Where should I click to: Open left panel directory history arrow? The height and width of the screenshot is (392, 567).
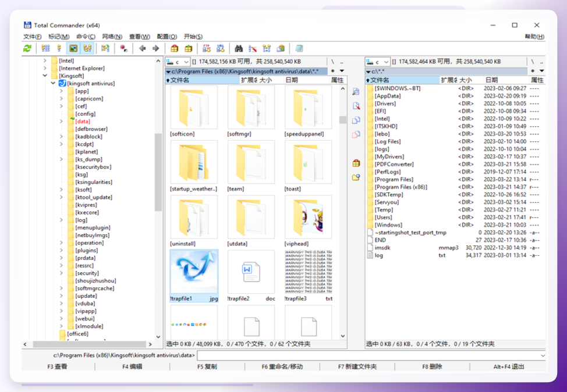[342, 71]
